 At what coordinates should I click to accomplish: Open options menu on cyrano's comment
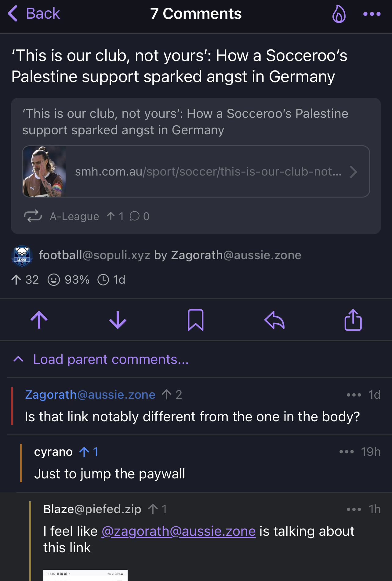click(346, 452)
